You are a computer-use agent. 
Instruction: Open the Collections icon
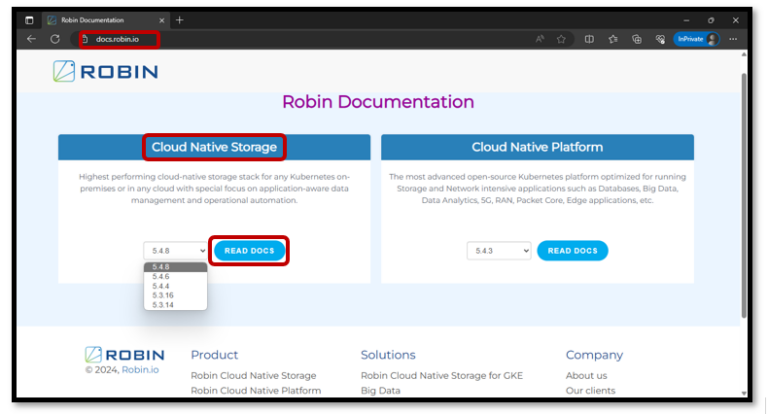point(637,39)
